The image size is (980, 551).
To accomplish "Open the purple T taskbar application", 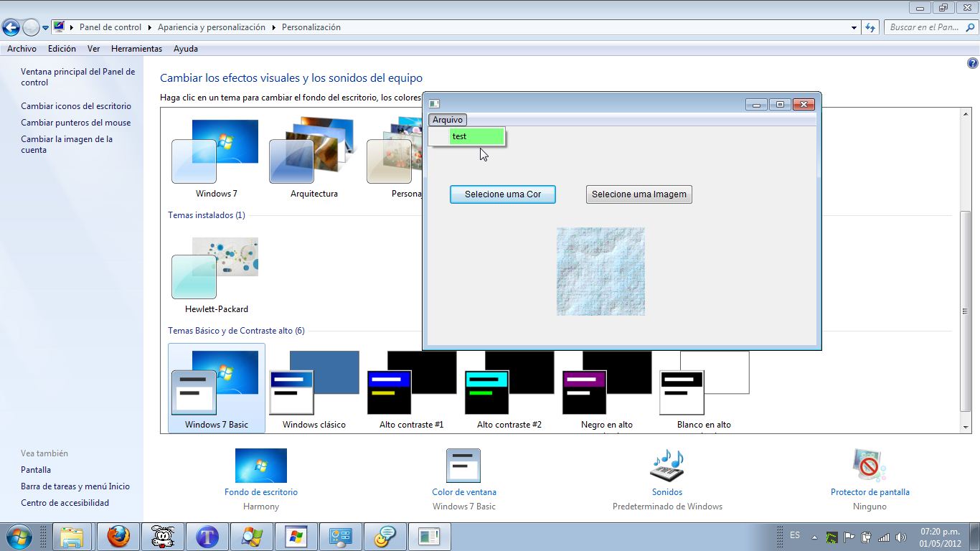I will click(207, 537).
